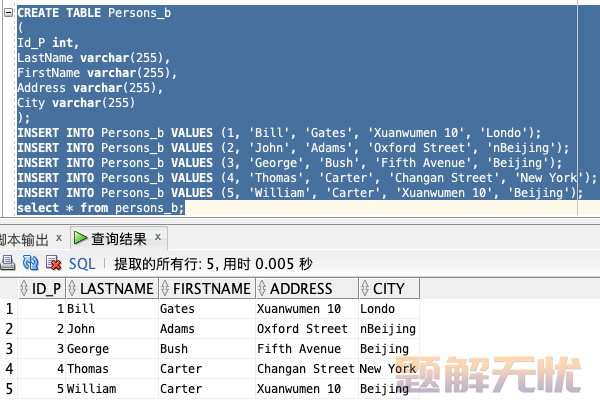Click the delete row icon
The width and height of the screenshot is (600, 406).
[54, 263]
